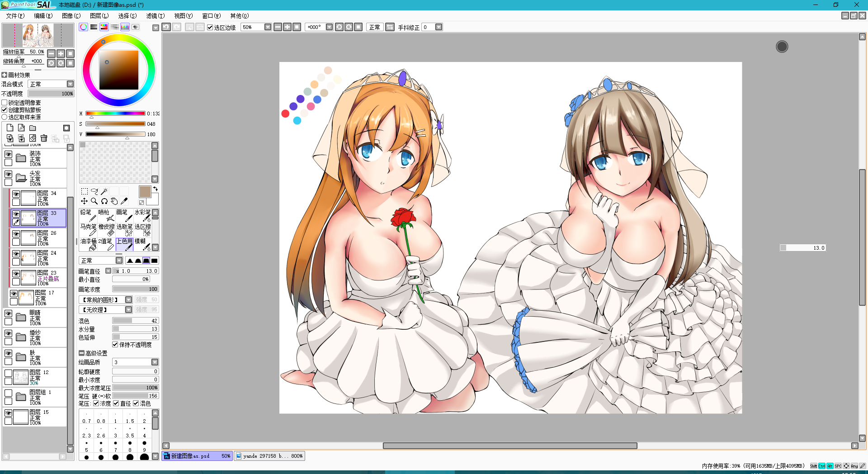Flip canvas view horizontally in toolbar
This screenshot has height=474, width=868.
coord(390,27)
